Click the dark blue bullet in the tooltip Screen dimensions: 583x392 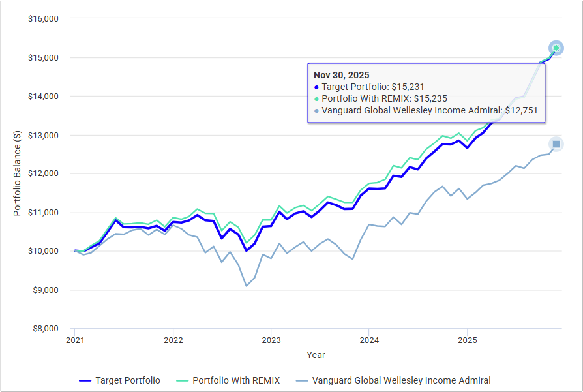[316, 87]
